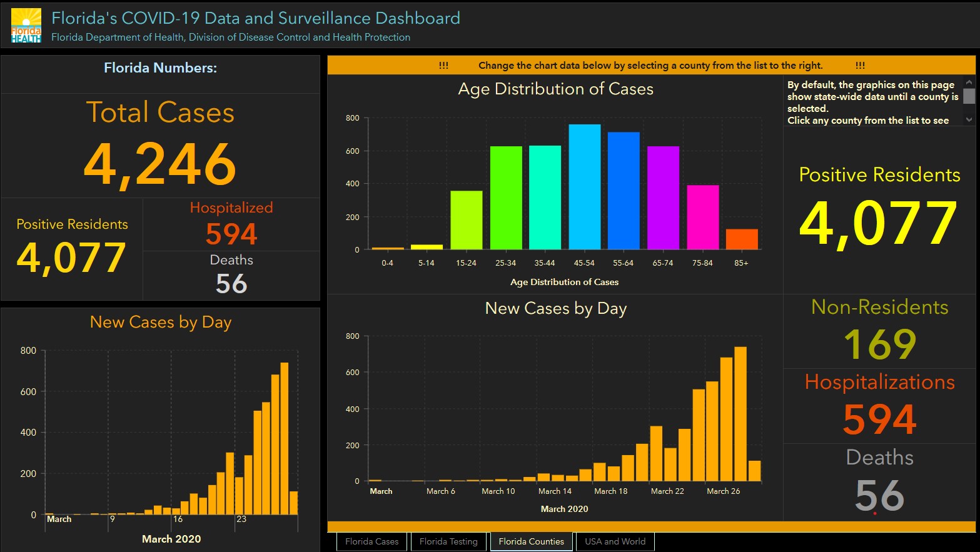Open the USA and World tab
Screen dimensions: 980x552
click(x=615, y=541)
